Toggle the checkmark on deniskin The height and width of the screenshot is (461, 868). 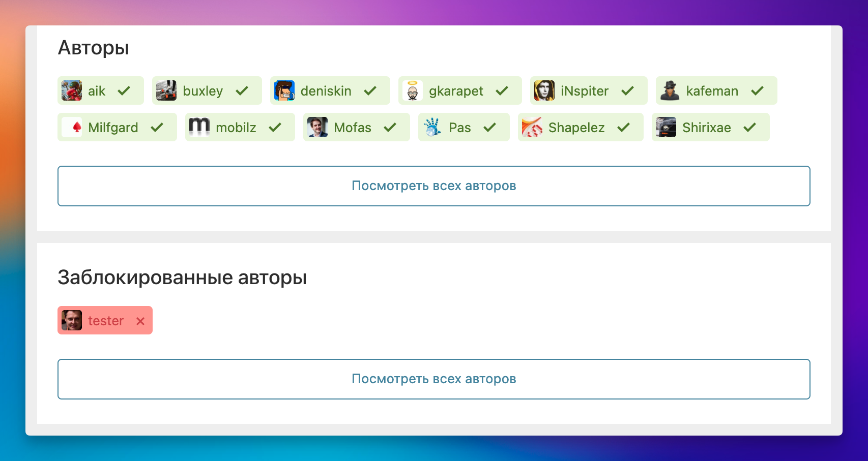click(x=369, y=90)
